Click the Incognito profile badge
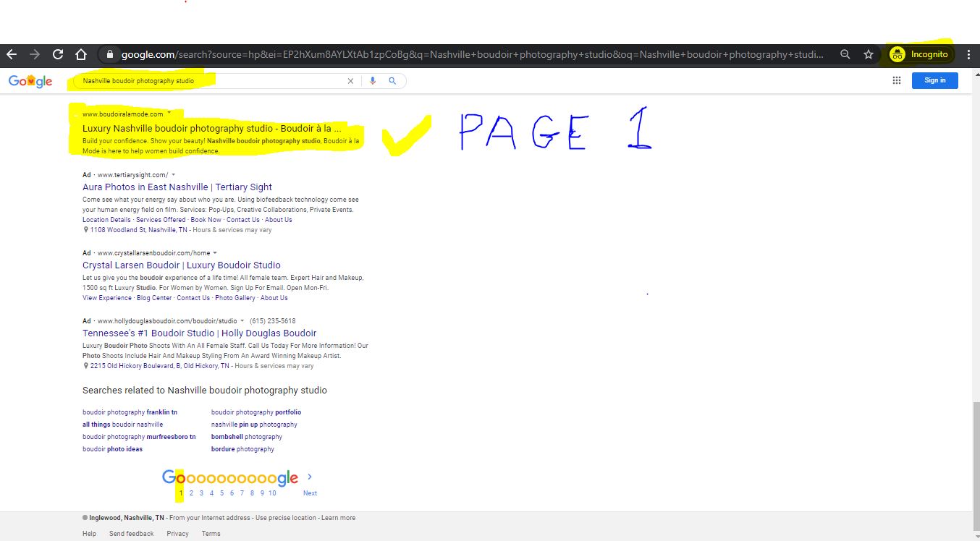The height and width of the screenshot is (541, 980). (x=919, y=54)
